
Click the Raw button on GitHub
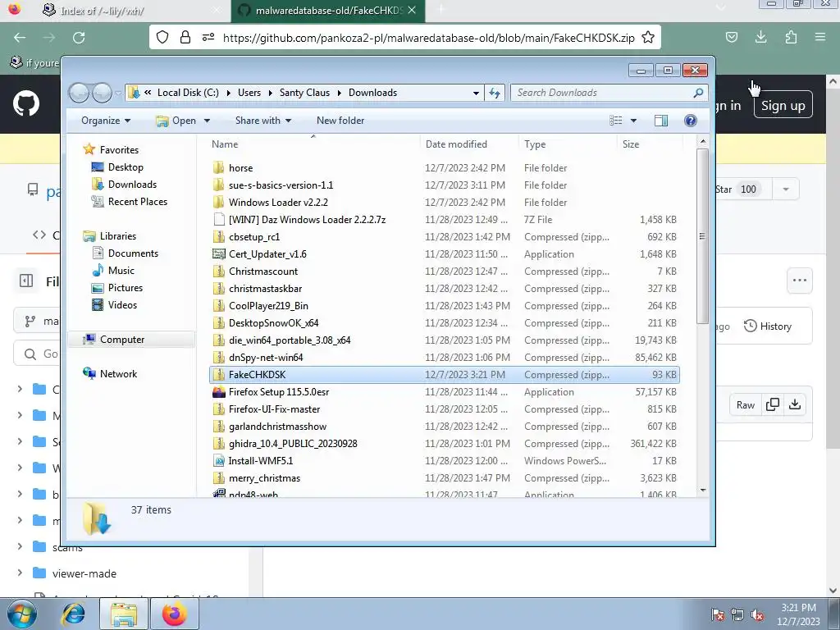pos(745,405)
